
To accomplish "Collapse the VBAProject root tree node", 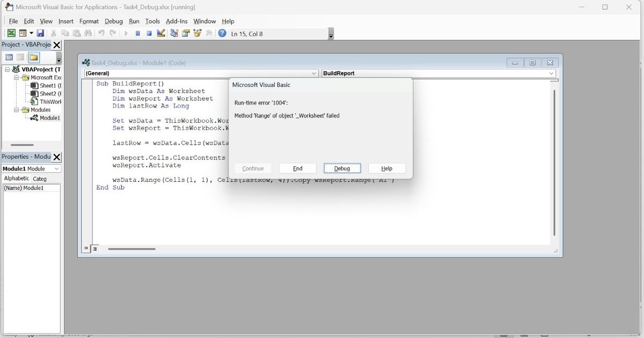I will click(x=8, y=69).
